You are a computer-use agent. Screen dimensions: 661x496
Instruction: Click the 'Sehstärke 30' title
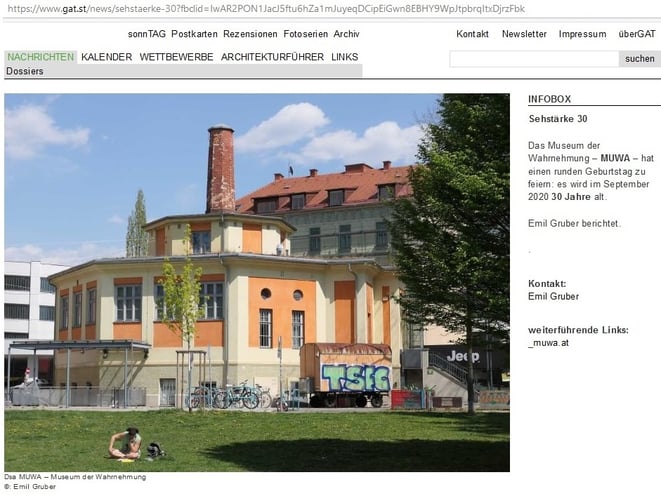tap(558, 119)
